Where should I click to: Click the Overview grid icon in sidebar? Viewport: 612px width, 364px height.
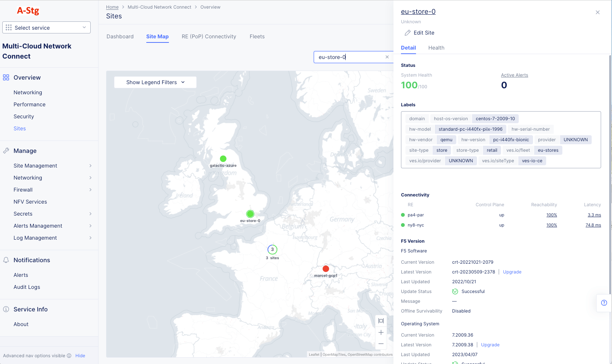click(6, 77)
